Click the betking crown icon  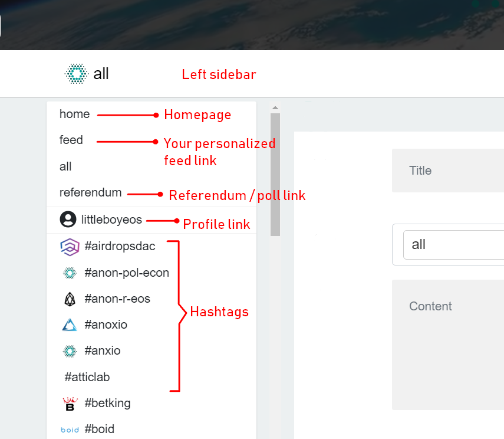click(70, 404)
